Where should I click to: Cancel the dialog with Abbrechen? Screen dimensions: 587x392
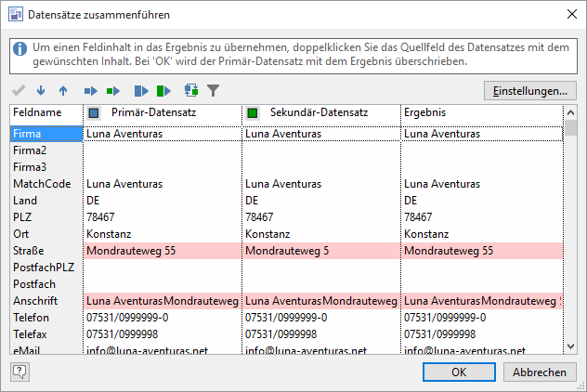(539, 372)
